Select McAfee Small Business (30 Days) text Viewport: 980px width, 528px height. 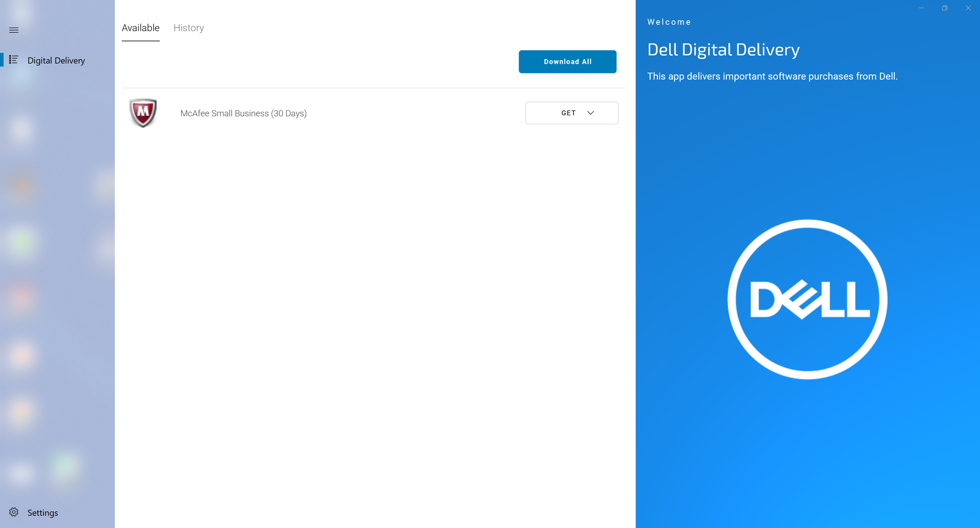click(x=243, y=113)
